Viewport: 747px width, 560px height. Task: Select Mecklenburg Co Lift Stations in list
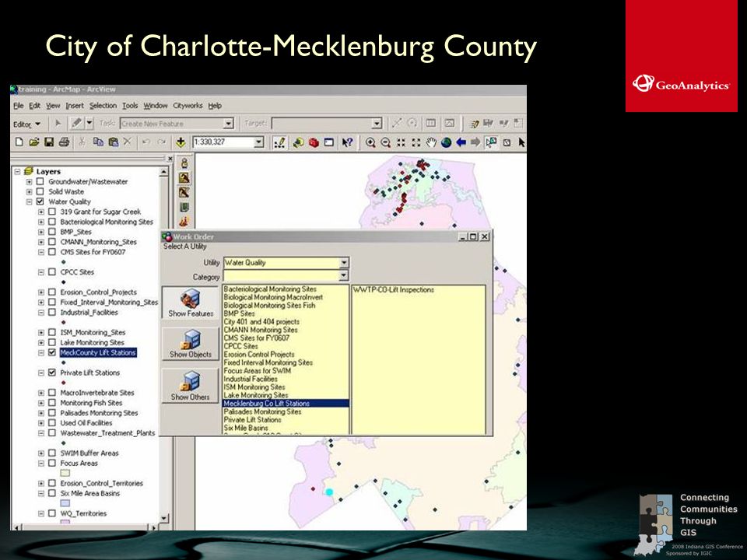286,404
